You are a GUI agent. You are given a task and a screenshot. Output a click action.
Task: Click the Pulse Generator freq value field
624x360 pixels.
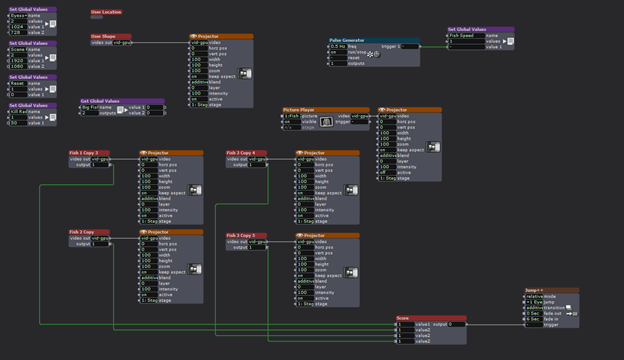tap(338, 47)
